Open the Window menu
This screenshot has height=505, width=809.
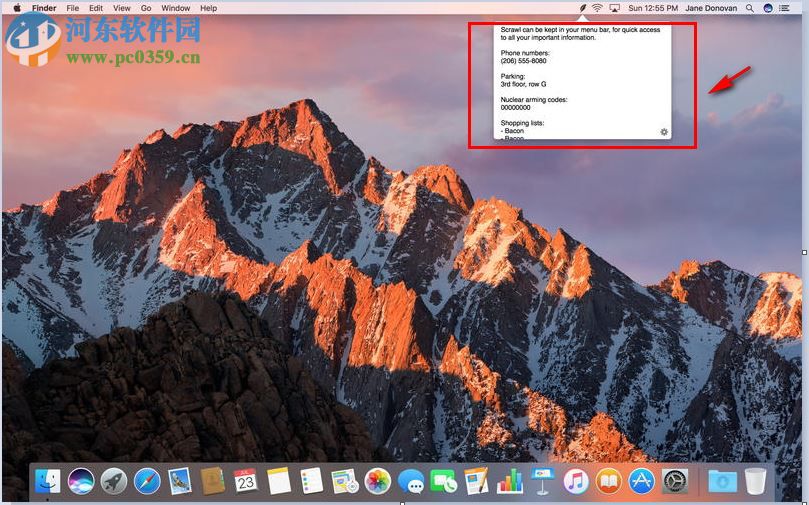point(176,8)
